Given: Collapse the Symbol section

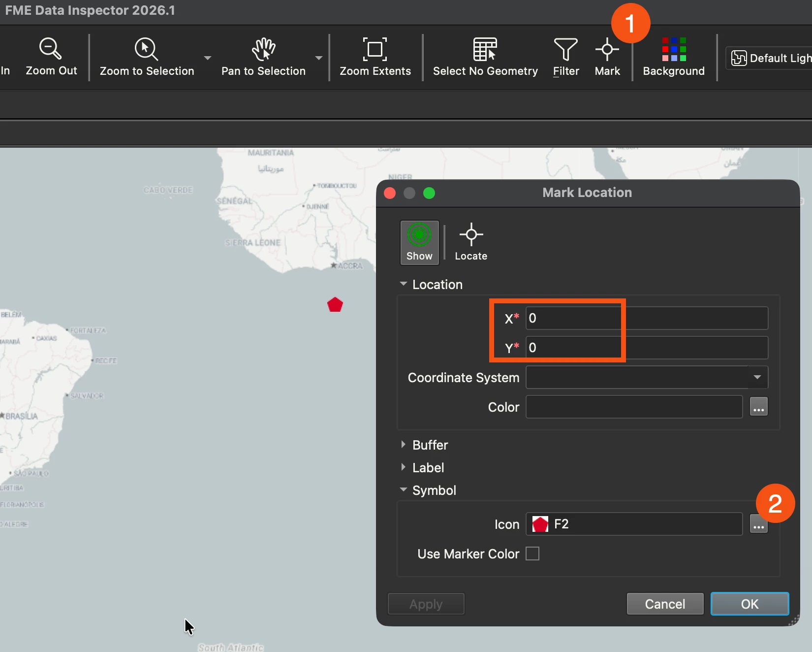Looking at the screenshot, I should [x=404, y=490].
